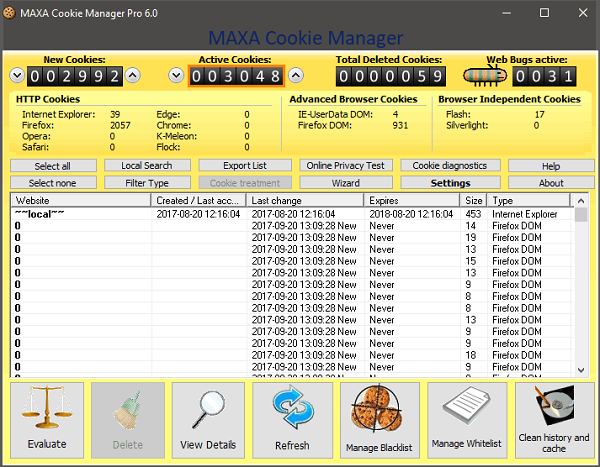Click the Internet Explorer type cell
Viewport: 600px width, 467px height.
click(525, 214)
